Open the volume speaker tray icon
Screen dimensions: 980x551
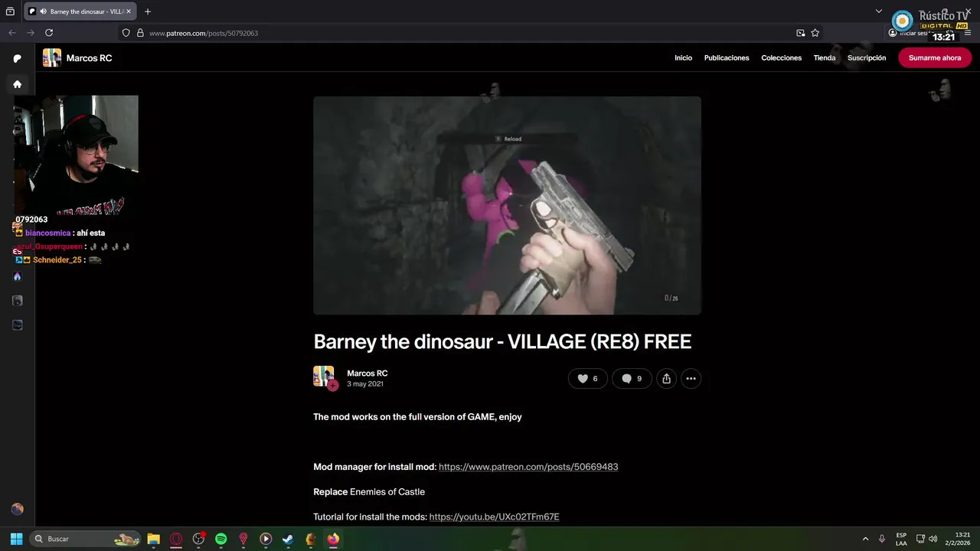click(933, 539)
